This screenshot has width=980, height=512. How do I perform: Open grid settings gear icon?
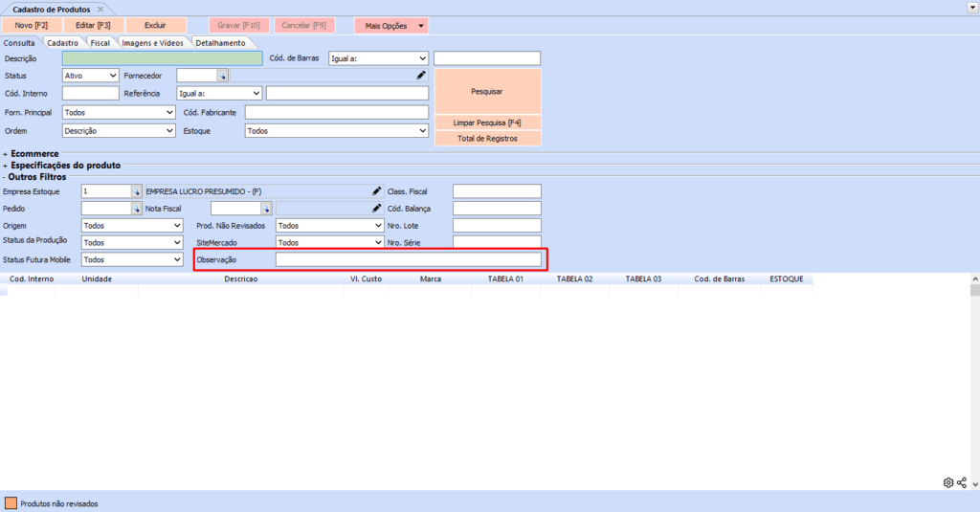(948, 482)
